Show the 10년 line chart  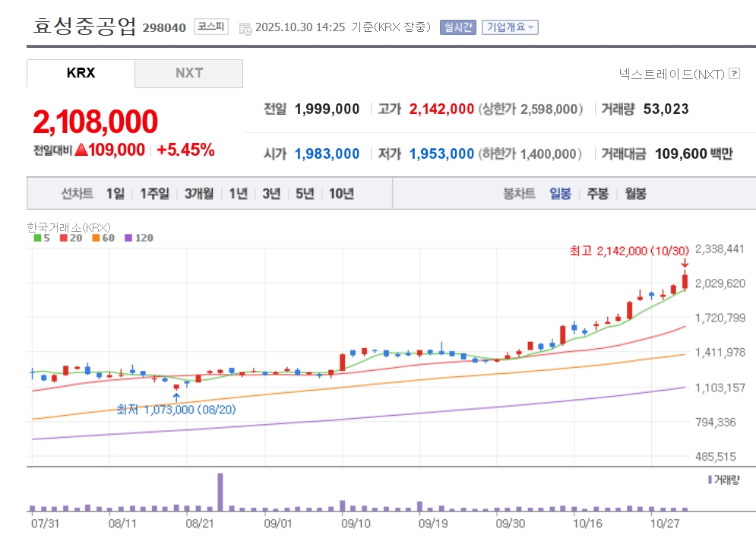pyautogui.click(x=341, y=194)
